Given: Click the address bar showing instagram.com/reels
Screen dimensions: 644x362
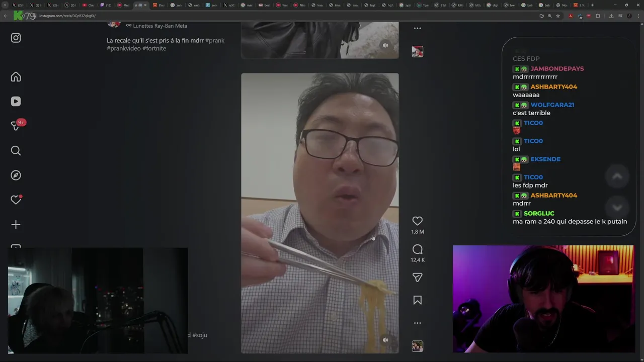Looking at the screenshot, I should point(282,16).
